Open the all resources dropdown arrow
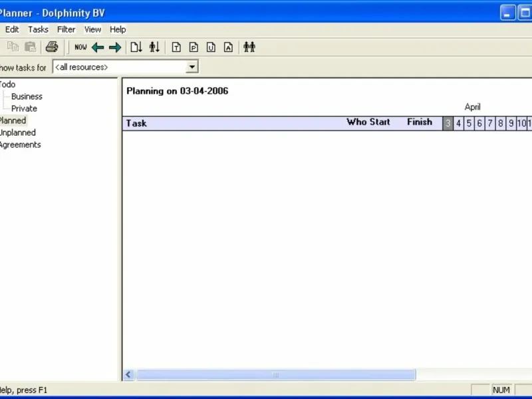 tap(192, 67)
